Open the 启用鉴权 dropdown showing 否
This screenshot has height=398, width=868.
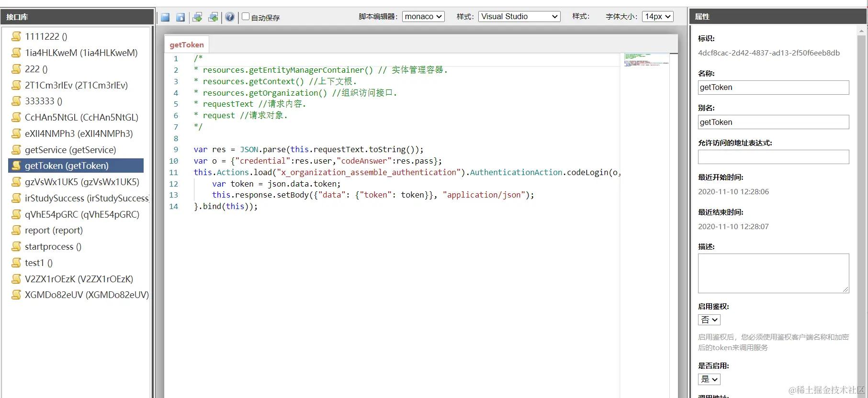(709, 320)
